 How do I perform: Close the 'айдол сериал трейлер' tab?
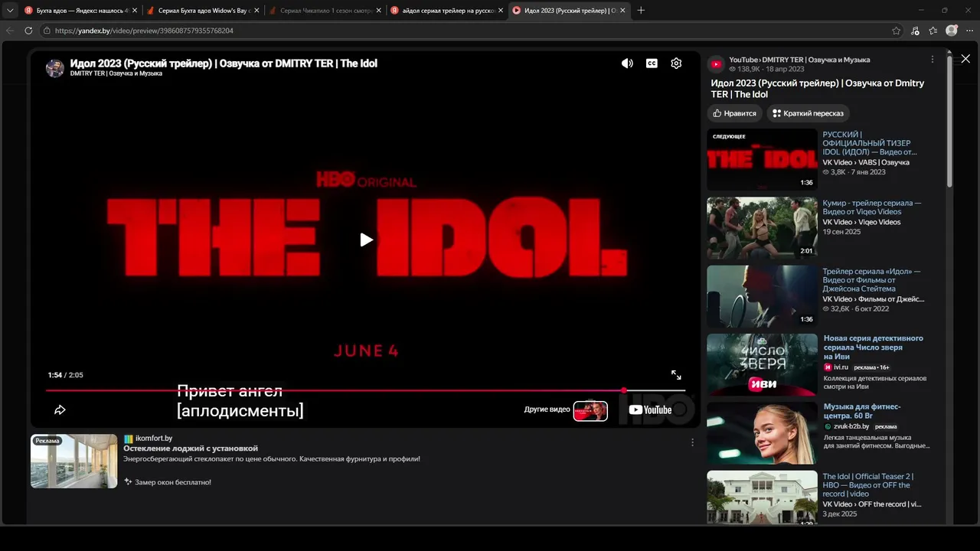click(x=501, y=11)
